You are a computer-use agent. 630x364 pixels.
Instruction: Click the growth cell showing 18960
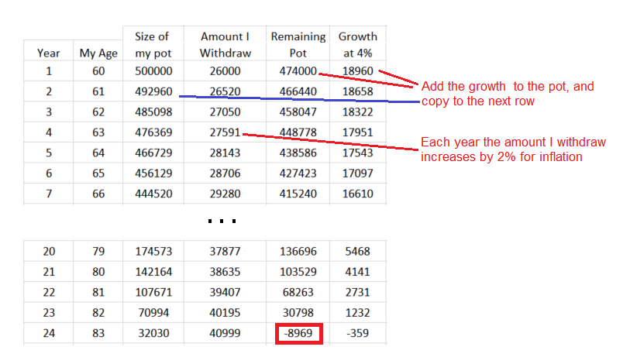(357, 70)
